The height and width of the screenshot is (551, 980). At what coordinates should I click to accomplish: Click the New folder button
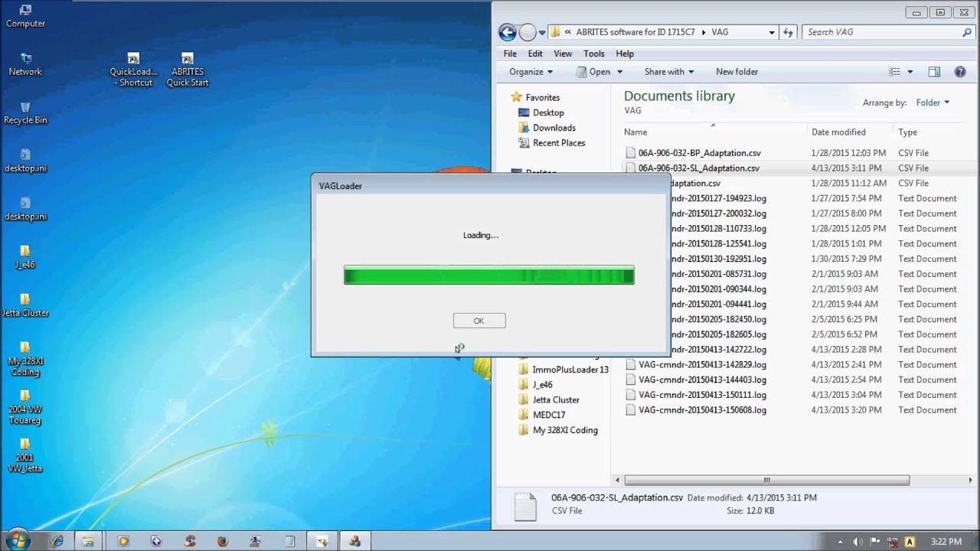click(x=737, y=72)
